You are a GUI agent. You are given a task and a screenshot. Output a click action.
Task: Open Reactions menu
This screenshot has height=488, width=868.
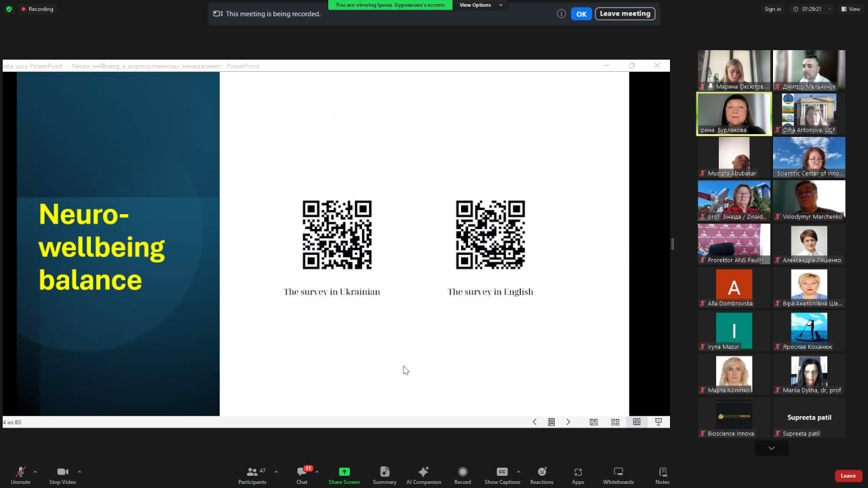tap(542, 475)
